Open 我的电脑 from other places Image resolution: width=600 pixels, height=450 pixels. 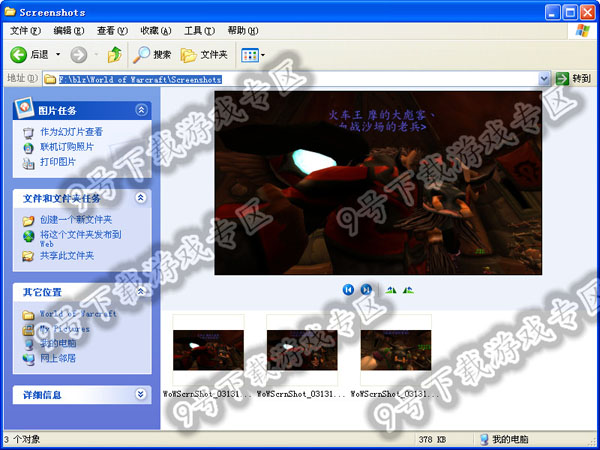tap(56, 342)
